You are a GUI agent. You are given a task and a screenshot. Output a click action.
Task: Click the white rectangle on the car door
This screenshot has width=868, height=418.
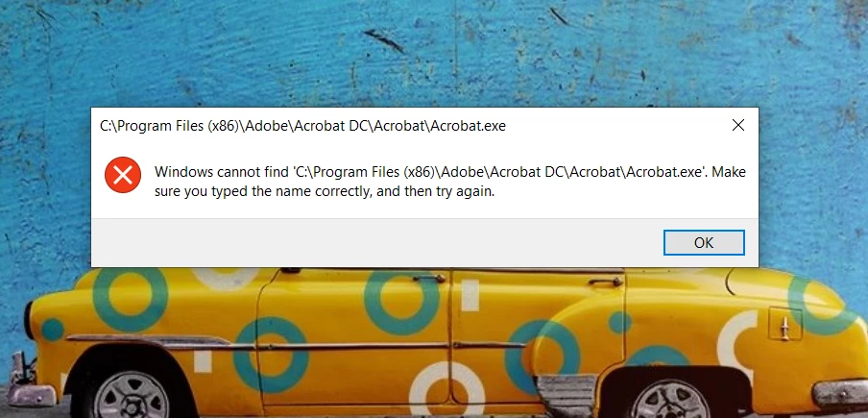470,295
